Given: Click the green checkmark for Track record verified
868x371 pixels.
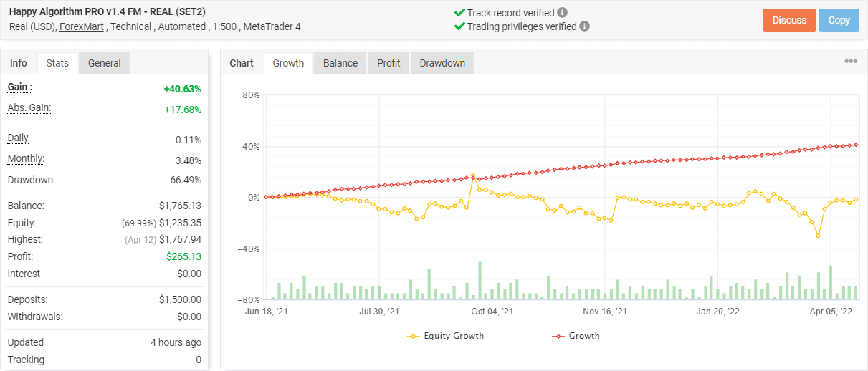Looking at the screenshot, I should [459, 13].
